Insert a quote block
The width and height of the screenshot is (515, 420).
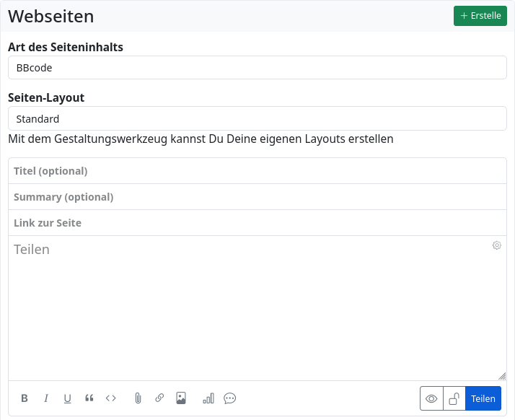(x=89, y=398)
